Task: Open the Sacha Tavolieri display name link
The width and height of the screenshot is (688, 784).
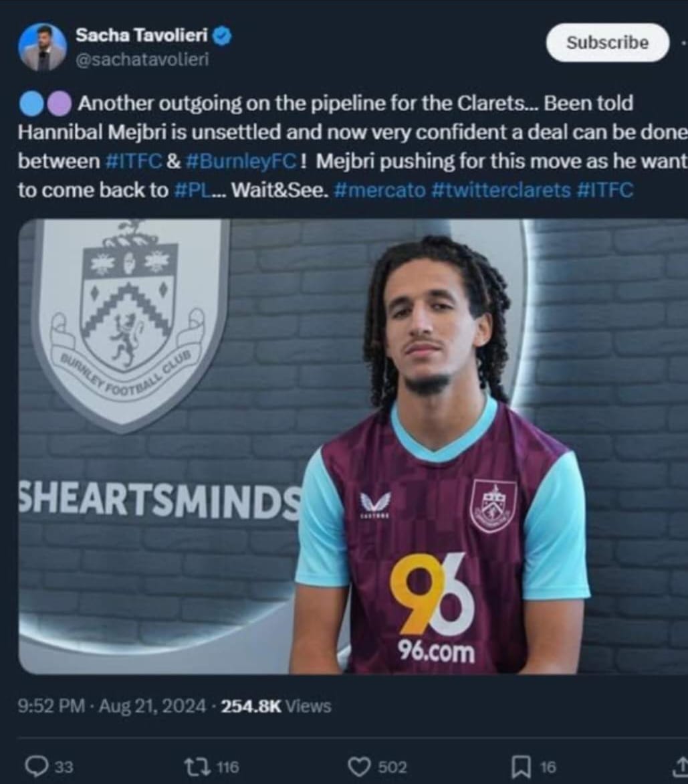Action: click(x=141, y=36)
